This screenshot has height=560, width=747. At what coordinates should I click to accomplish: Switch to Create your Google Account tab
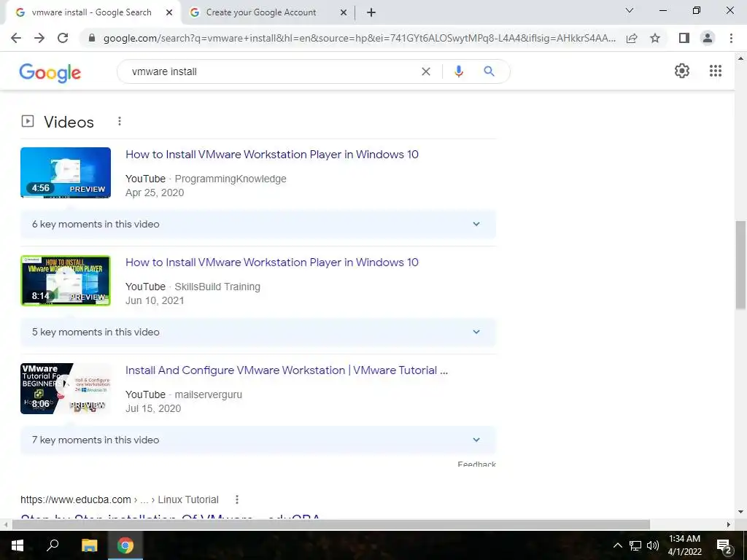click(261, 12)
